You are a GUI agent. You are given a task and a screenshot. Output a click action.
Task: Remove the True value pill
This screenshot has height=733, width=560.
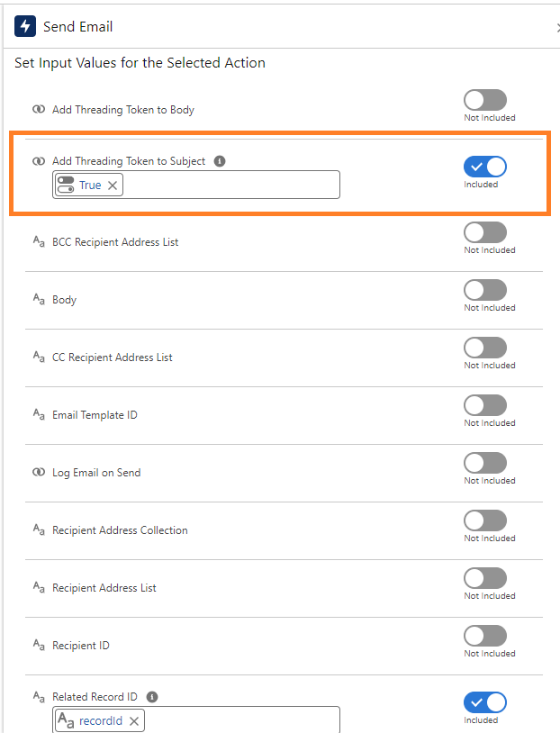click(113, 186)
